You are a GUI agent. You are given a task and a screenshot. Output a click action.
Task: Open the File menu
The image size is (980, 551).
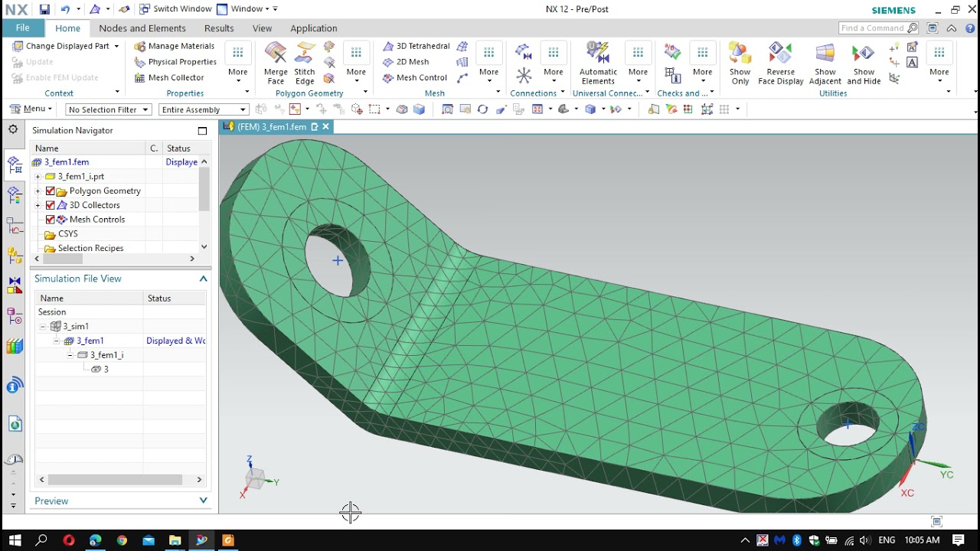(x=22, y=28)
